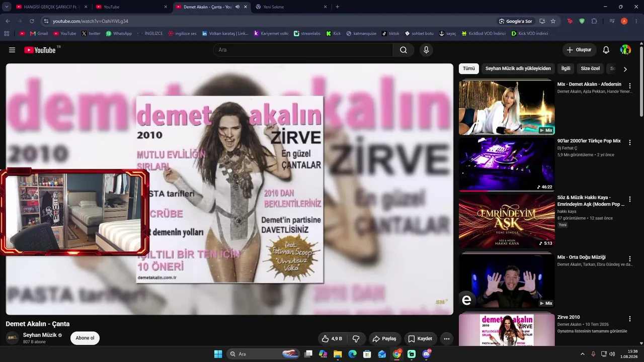Open the WhatsApp bookmark
This screenshot has width=644, height=362.
(119, 34)
